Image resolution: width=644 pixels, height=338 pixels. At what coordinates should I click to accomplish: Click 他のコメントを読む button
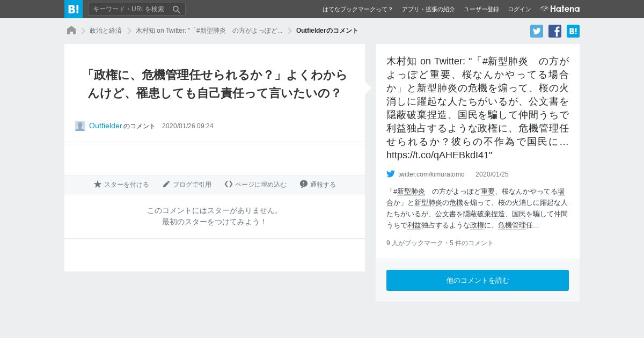click(478, 281)
